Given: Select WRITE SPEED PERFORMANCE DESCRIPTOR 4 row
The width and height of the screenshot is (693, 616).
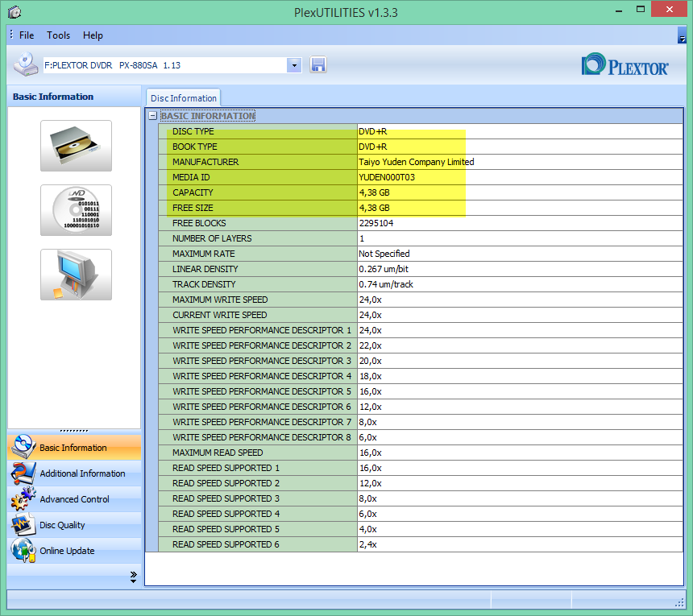Looking at the screenshot, I should tap(421, 376).
